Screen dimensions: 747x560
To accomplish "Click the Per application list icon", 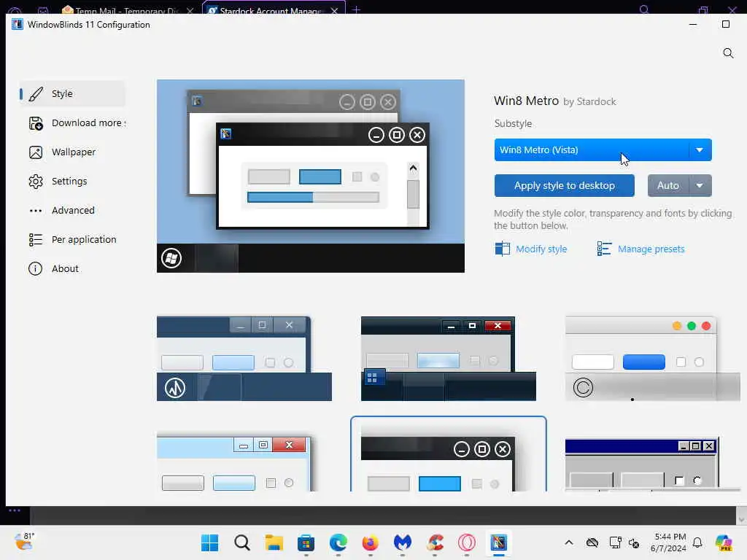I will click(36, 239).
